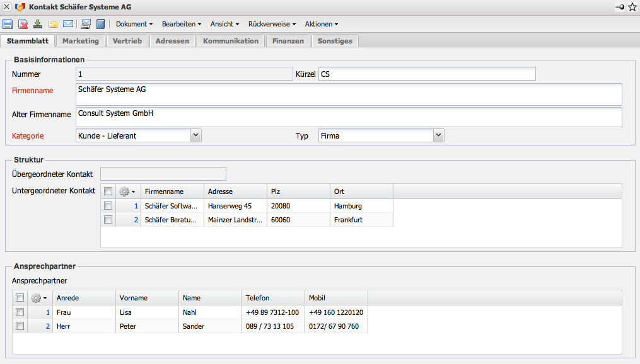Open row link 2 for Schäfer Beratu... Frankfurt
The image size is (640, 364).
pos(136,220)
